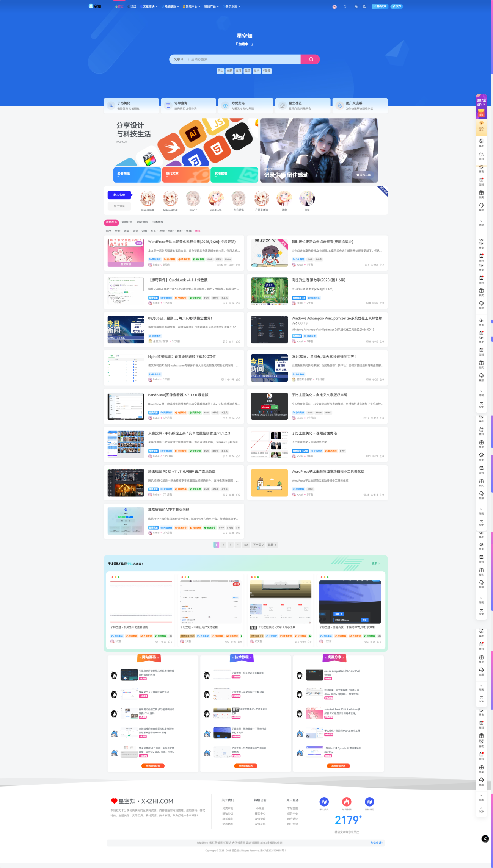Viewport: 493px width, 868px height.
Task: Open lsk617's member avatar
Action: 193,199
